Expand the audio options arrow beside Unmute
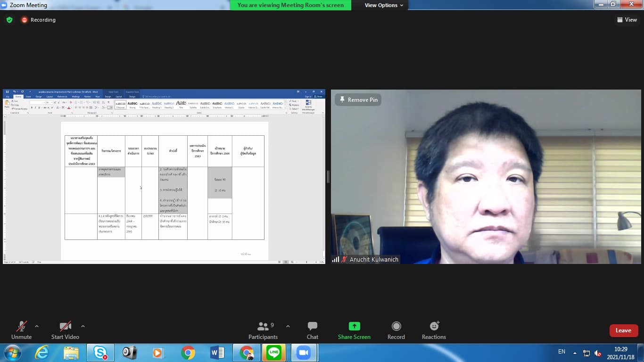Viewport: 644px width, 362px height. pos(37,326)
